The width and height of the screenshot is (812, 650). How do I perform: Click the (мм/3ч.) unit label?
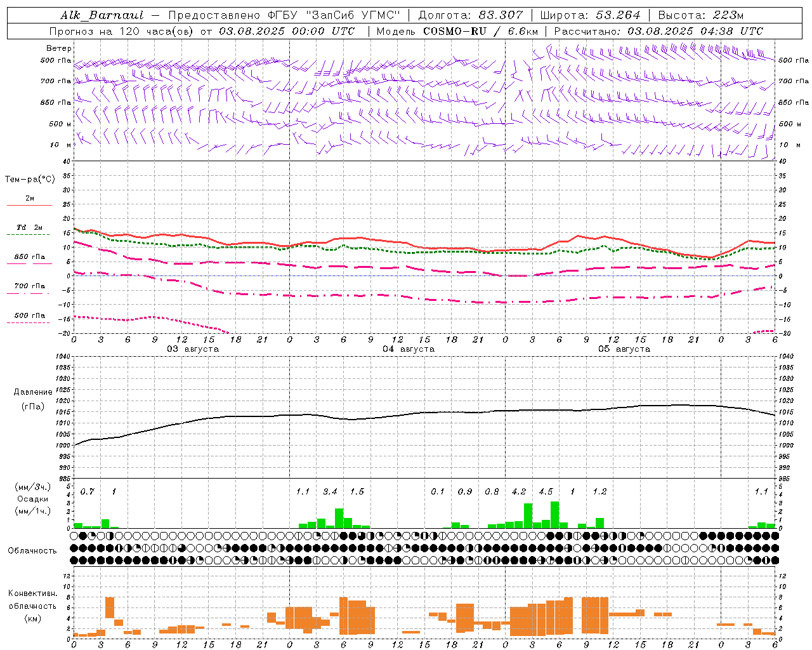32,487
